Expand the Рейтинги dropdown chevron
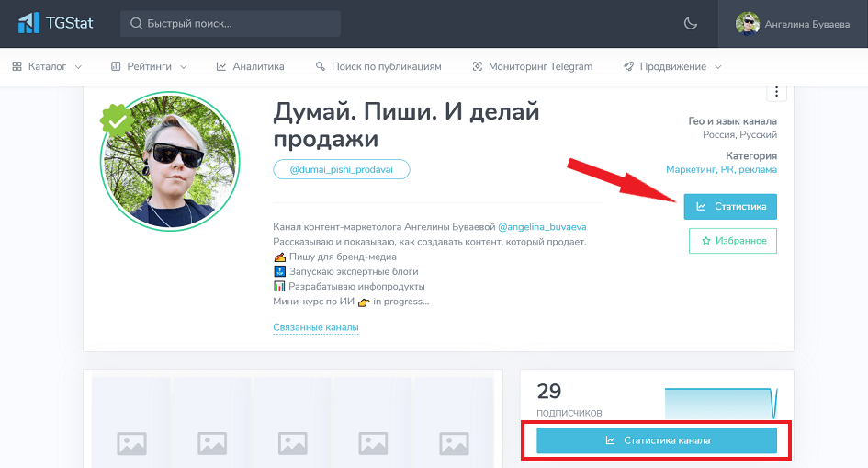868x468 pixels. [183, 67]
